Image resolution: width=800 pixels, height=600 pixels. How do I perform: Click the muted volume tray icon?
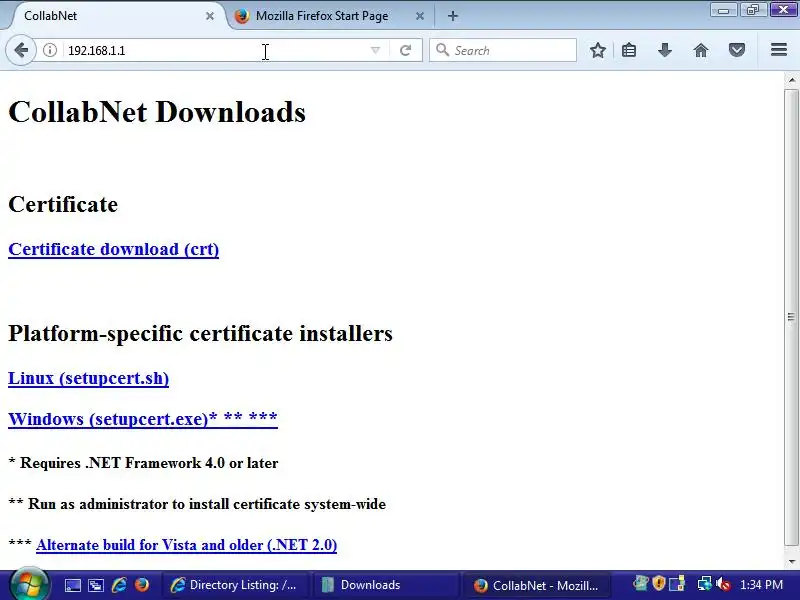click(723, 584)
